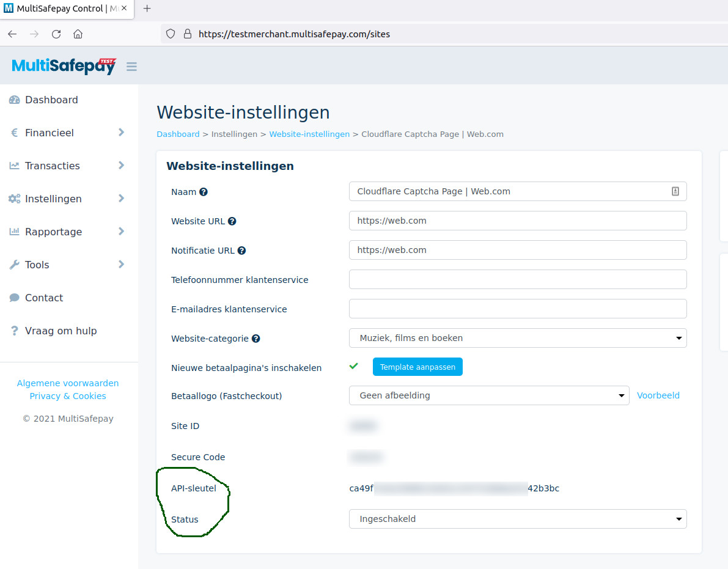Go to browser home page icon

[78, 34]
